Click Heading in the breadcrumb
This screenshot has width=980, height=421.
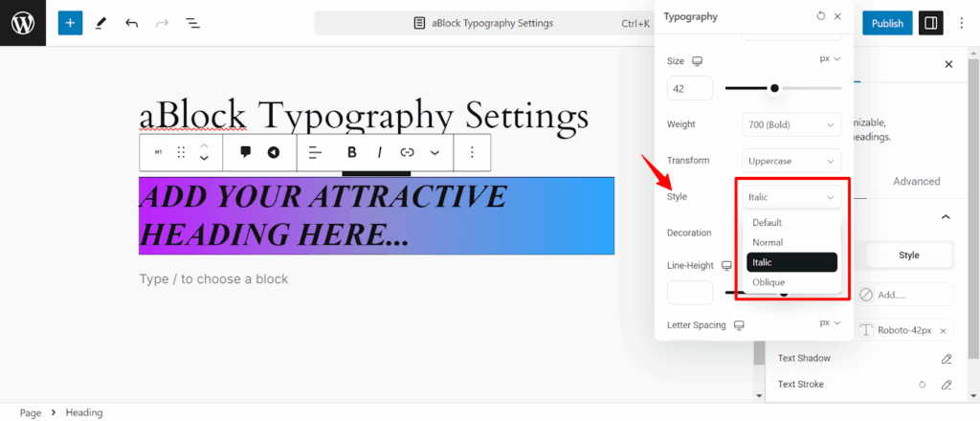tap(84, 413)
